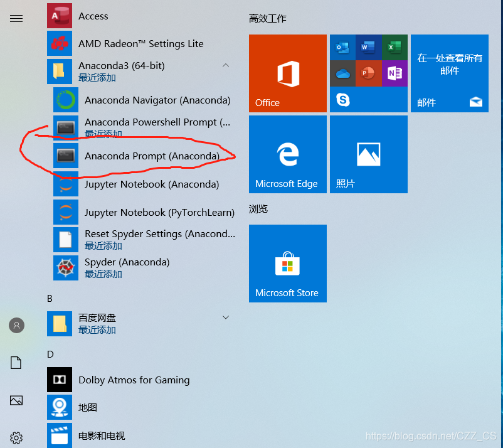Open Jupyter Notebook (Anaconda) icon

tap(66, 184)
